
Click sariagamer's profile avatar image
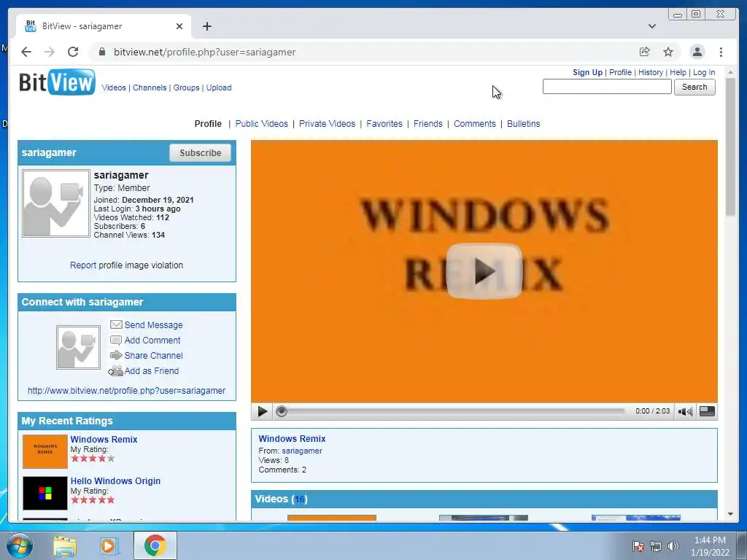pyautogui.click(x=56, y=203)
